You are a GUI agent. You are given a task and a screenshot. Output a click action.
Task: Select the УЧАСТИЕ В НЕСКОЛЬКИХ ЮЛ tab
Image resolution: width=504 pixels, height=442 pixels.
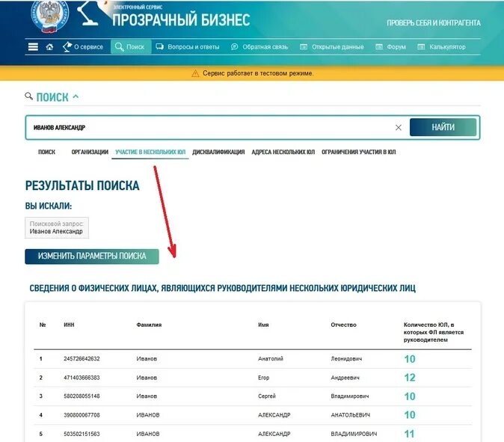[150, 152]
